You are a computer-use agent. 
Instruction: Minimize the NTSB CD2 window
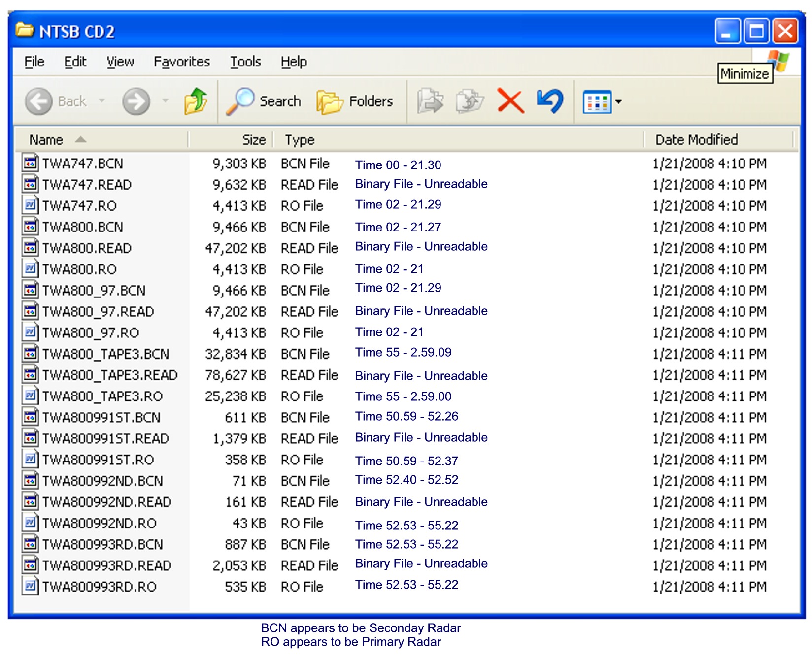click(x=727, y=31)
